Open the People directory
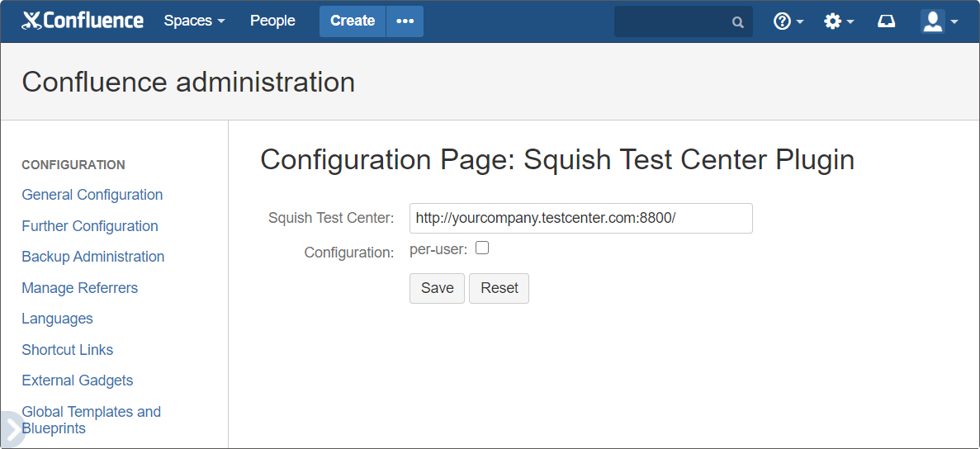 [272, 21]
